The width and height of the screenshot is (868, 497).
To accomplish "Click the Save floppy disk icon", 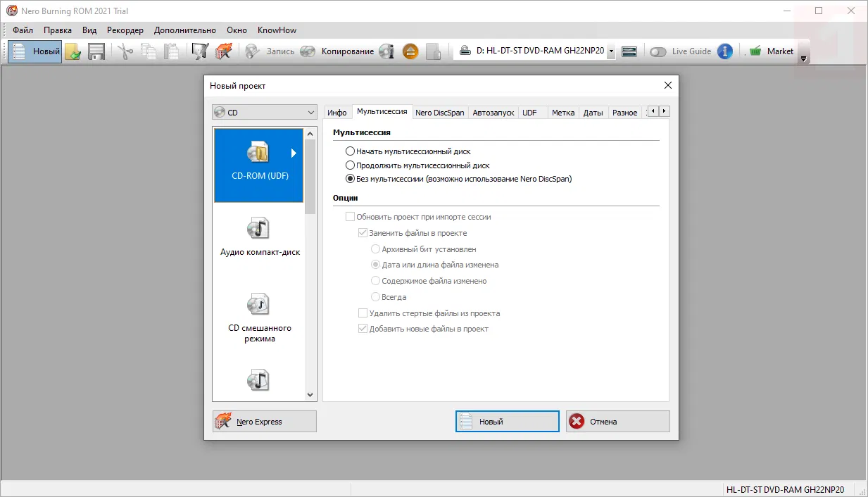I will [x=96, y=51].
